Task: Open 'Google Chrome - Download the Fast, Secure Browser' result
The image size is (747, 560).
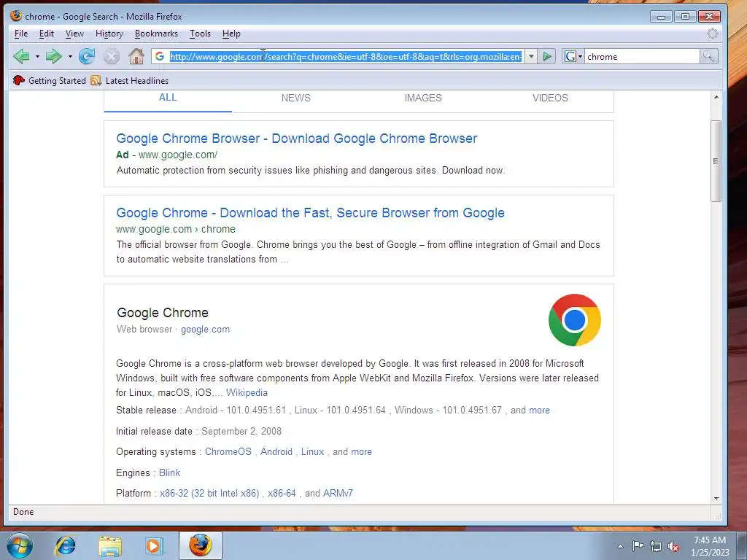Action: pos(310,212)
